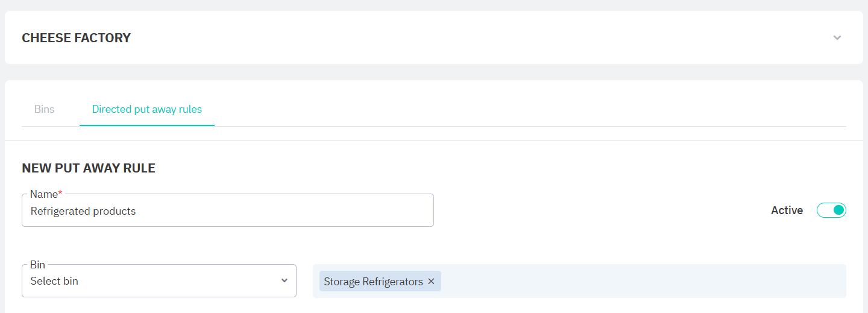
Task: Select the Directed put away rules tab
Action: coord(146,109)
